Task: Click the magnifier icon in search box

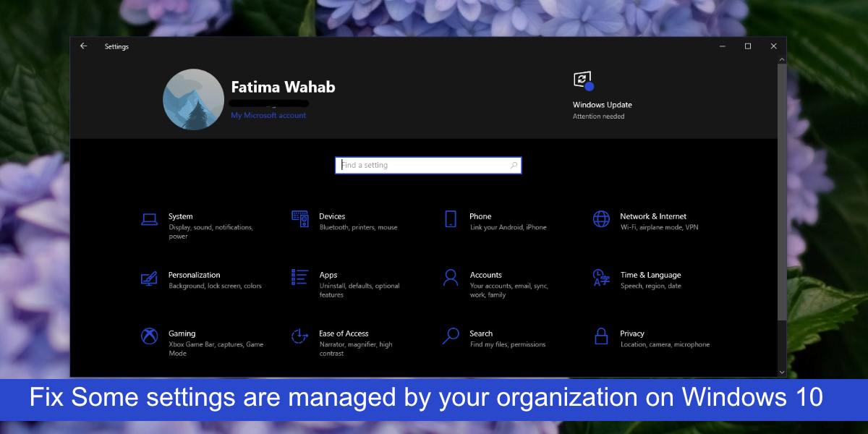Action: pos(514,166)
